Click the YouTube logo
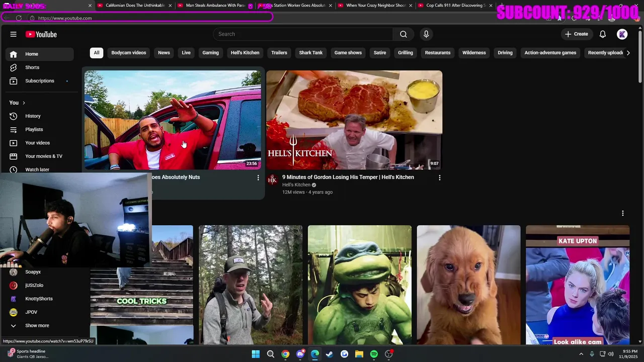This screenshot has width=644, height=362. pos(41,34)
